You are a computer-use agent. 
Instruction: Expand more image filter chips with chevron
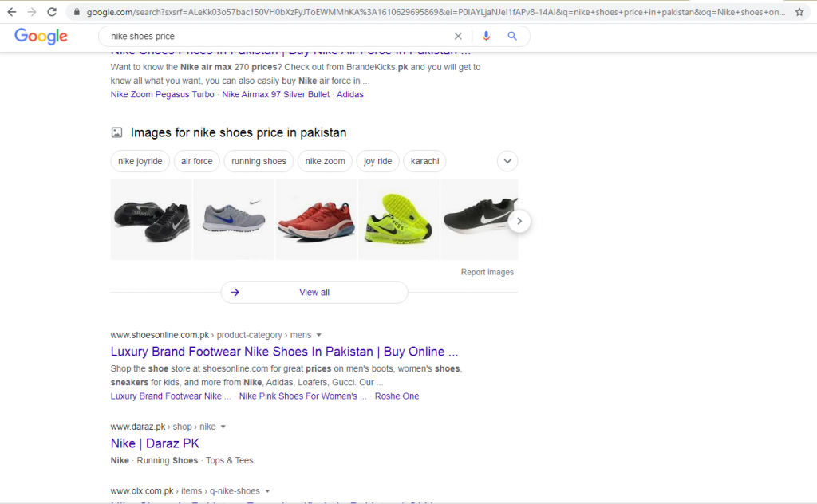pos(507,161)
